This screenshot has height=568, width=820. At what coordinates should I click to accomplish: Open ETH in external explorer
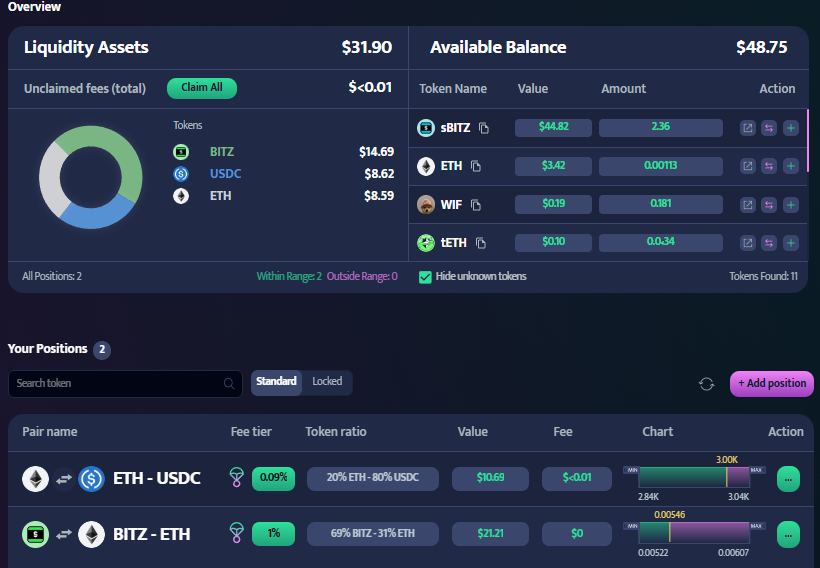click(748, 166)
